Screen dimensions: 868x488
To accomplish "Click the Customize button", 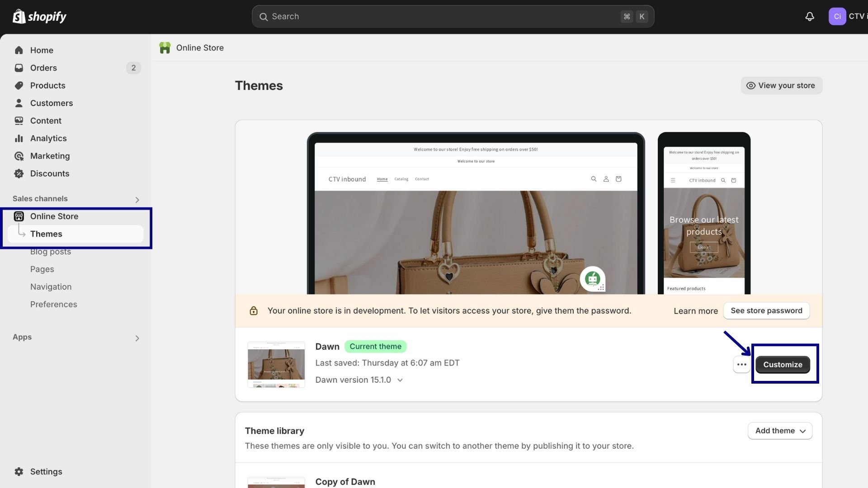I will [x=783, y=365].
